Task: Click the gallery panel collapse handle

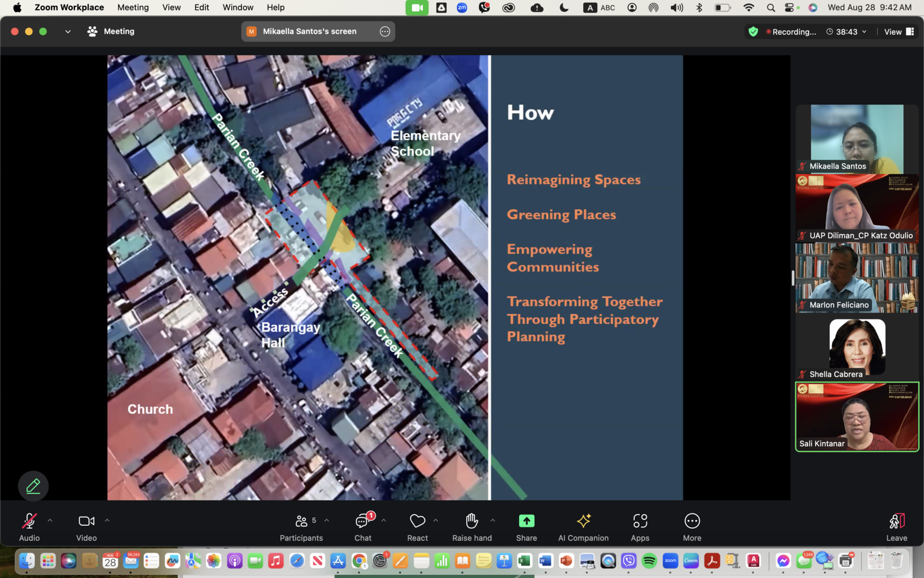Action: [793, 277]
